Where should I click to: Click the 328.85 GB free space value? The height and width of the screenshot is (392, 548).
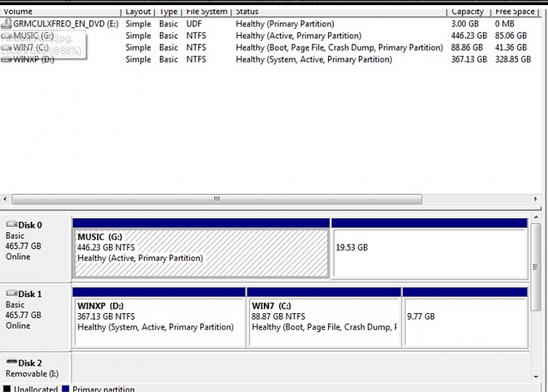(x=513, y=59)
